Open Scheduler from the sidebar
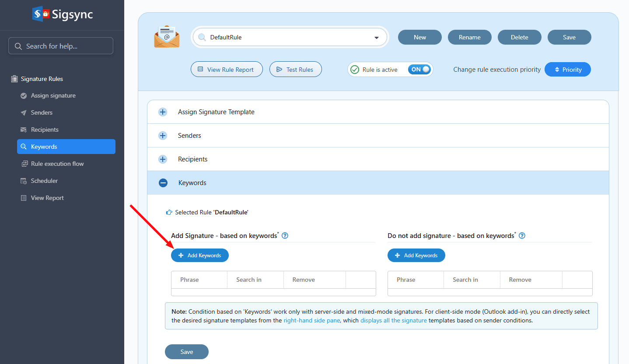This screenshot has height=364, width=629. 44,181
